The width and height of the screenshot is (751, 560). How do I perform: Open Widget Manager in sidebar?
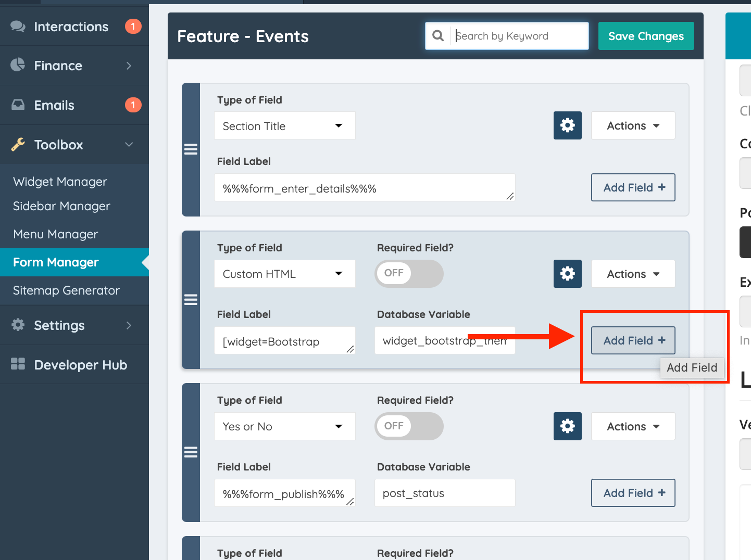point(60,182)
